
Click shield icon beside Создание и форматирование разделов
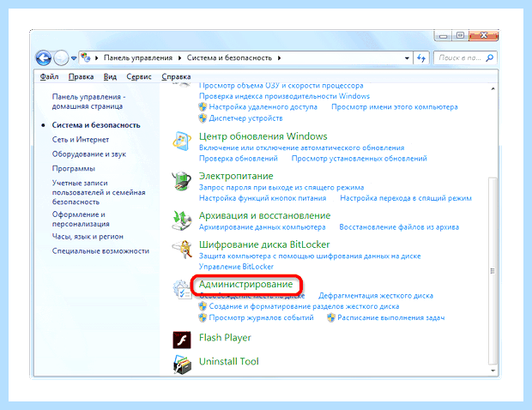tap(203, 306)
